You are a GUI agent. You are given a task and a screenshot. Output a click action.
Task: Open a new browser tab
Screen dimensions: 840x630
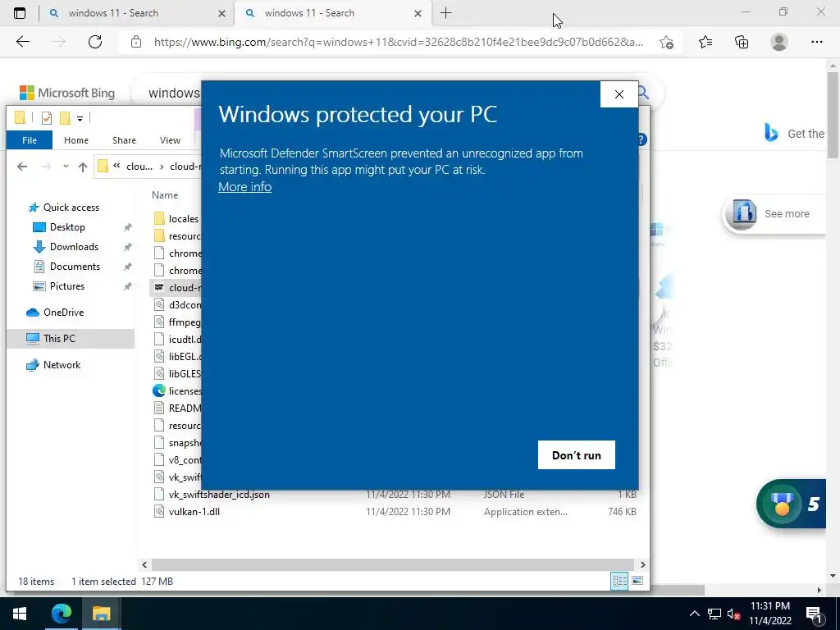(445, 13)
